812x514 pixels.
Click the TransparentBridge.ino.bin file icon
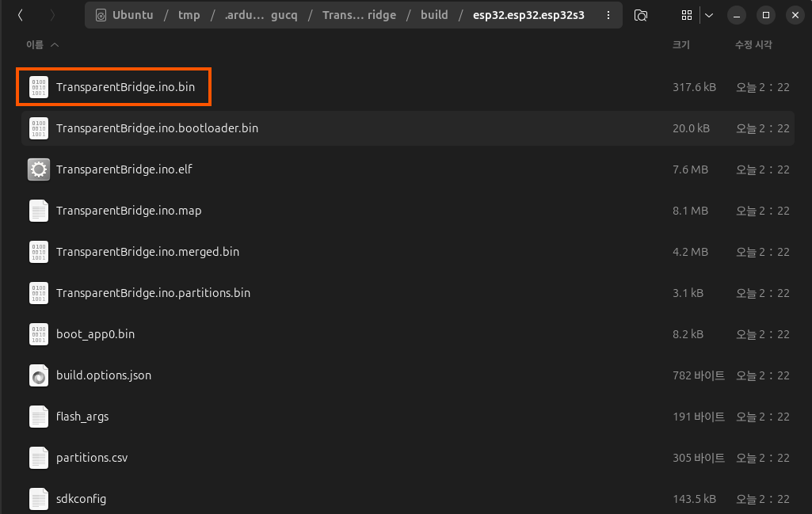coord(39,87)
